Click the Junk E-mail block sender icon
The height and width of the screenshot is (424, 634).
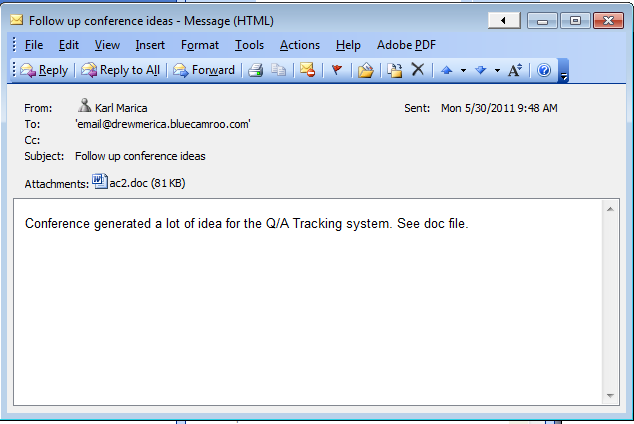(308, 70)
